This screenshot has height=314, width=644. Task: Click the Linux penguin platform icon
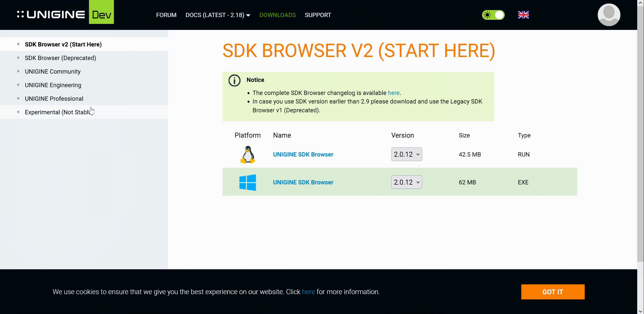coord(248,154)
